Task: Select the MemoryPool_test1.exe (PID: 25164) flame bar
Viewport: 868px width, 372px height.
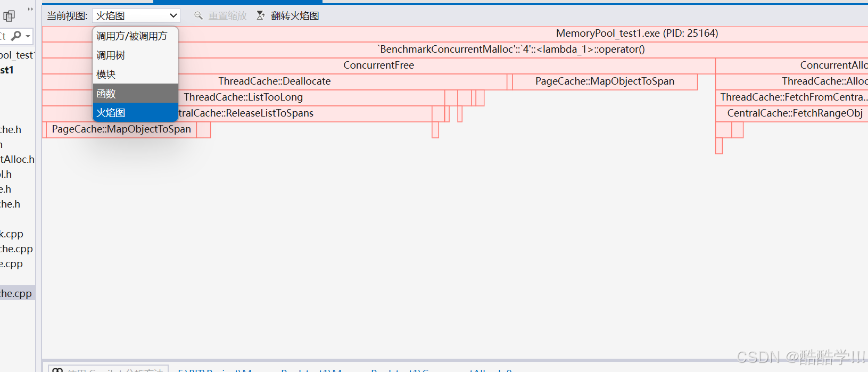Action: 455,34
